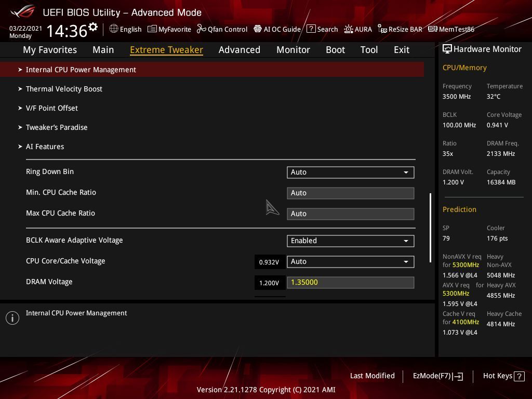The width and height of the screenshot is (532, 399).
Task: Click the 16384 MB capacity value
Action: pyautogui.click(x=501, y=182)
